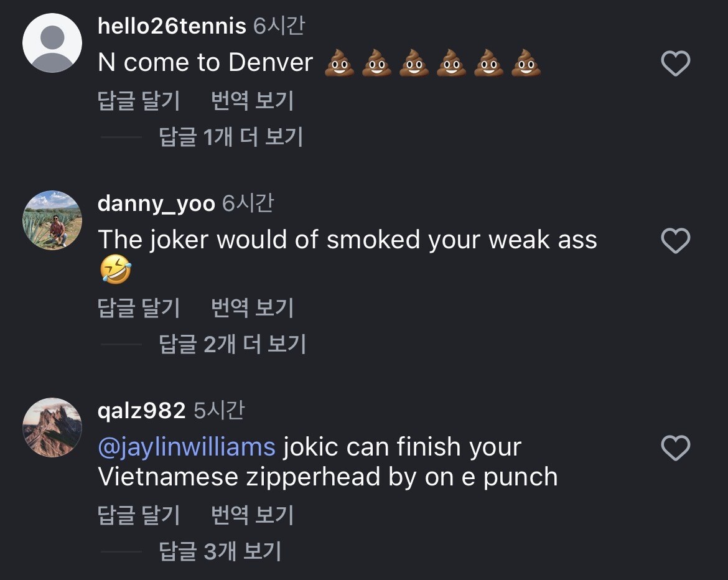Open danny_yoo's profile picture

tap(52, 220)
